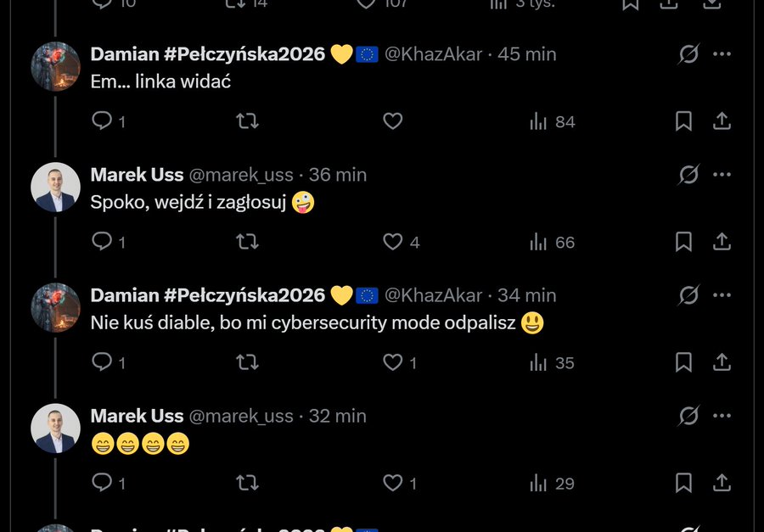View analytics of tweet with 66 views
764x532 pixels.
553,242
